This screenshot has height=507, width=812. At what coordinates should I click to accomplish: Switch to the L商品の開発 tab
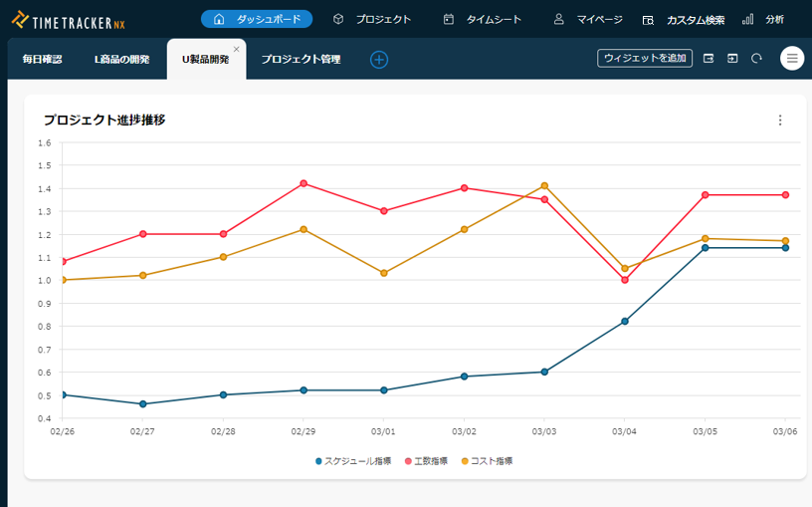click(x=121, y=60)
